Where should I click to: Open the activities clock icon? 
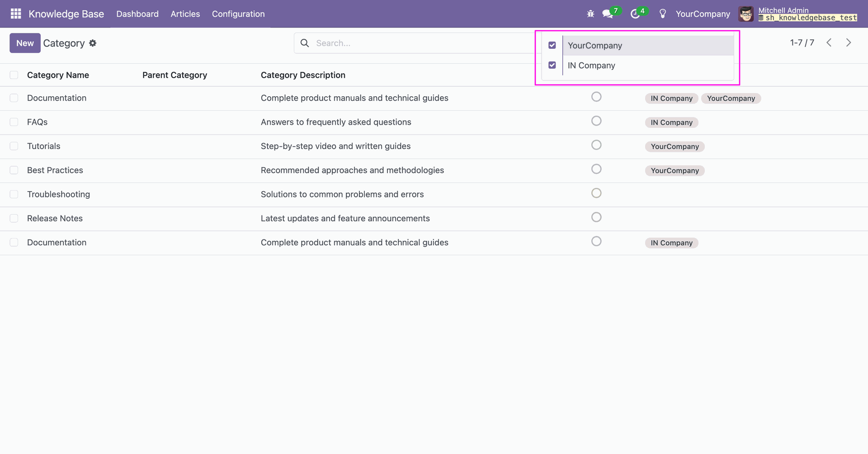click(635, 14)
